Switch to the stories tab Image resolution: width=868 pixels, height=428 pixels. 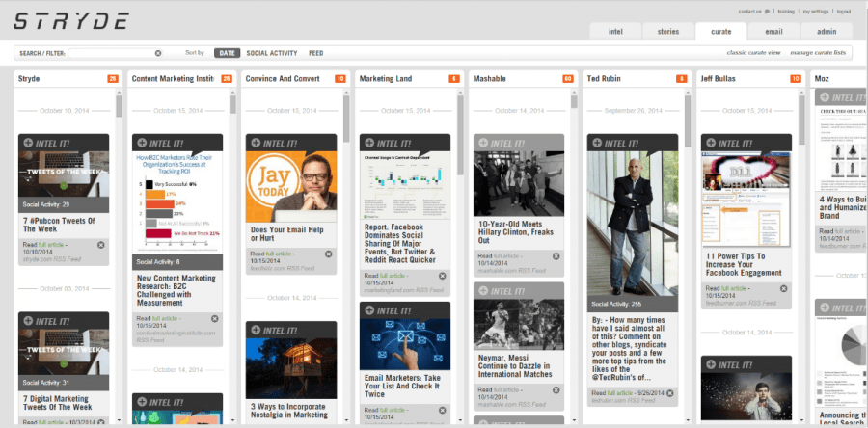click(668, 32)
